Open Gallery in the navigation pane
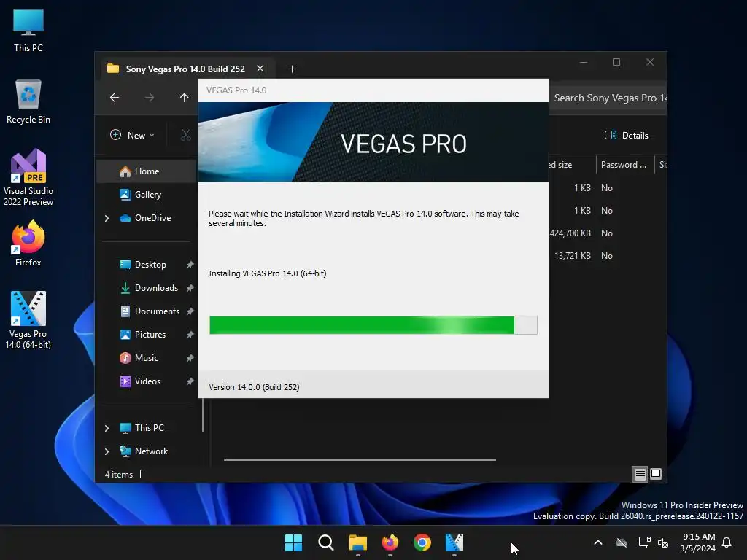747x560 pixels. (146, 194)
